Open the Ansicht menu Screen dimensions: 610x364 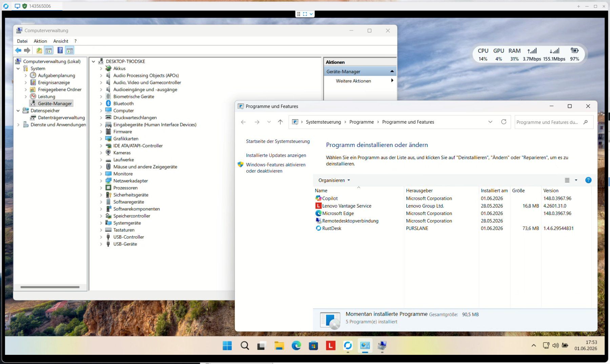click(61, 41)
